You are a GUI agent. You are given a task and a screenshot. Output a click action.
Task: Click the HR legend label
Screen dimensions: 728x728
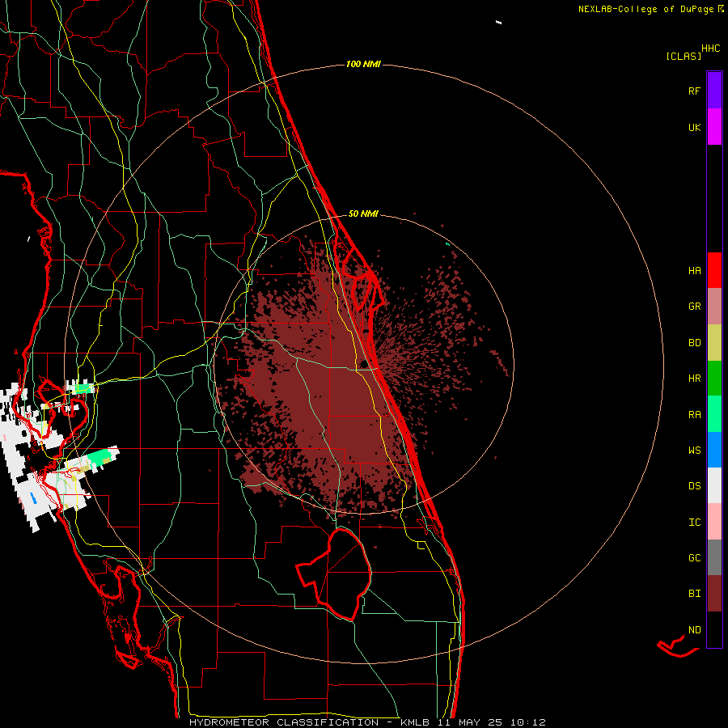pos(694,379)
